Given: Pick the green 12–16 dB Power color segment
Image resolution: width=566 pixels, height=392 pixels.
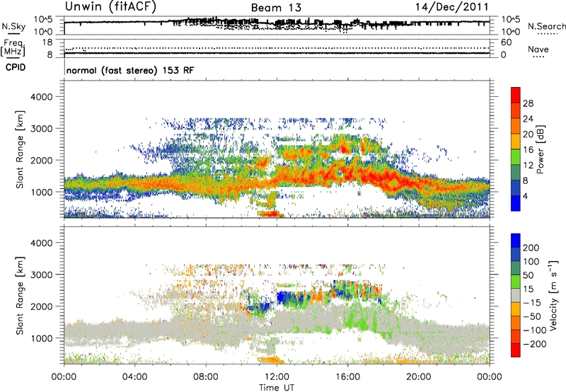Looking at the screenshot, I should (516, 157).
